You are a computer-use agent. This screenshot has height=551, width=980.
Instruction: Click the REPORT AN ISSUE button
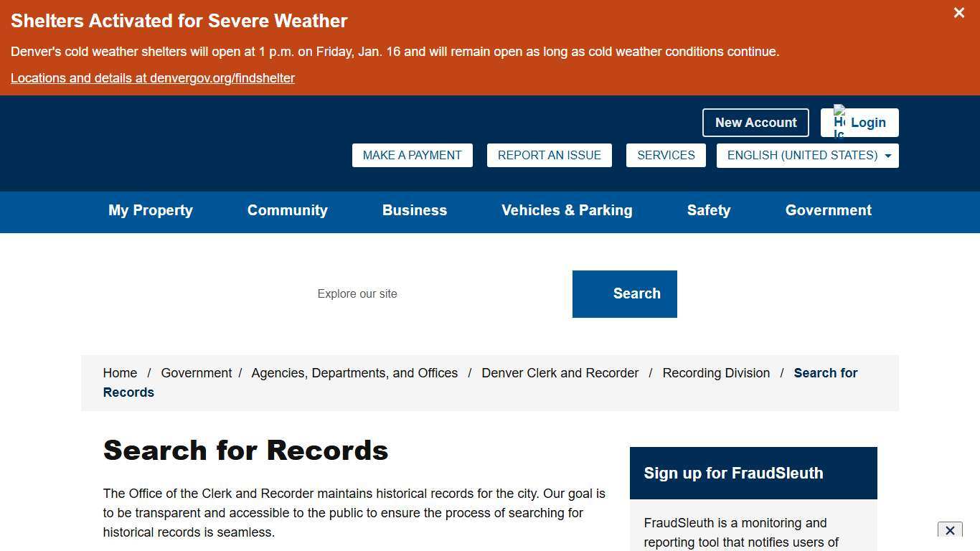(x=549, y=155)
